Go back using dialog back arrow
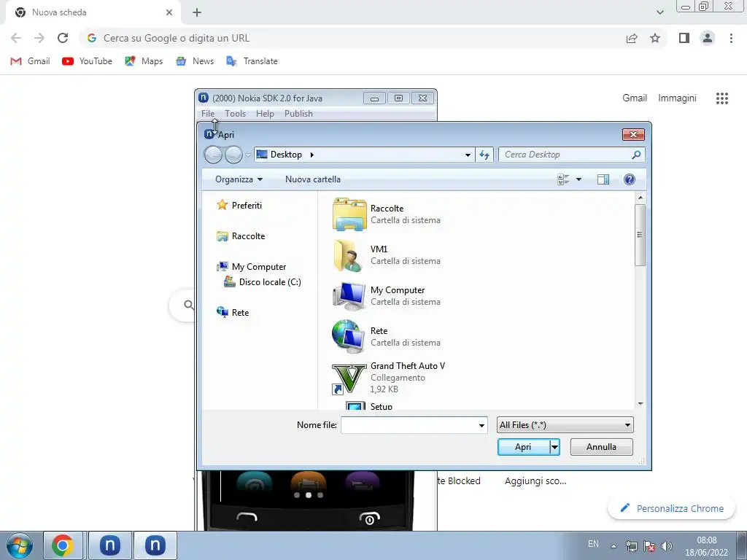This screenshot has width=747, height=560. pyautogui.click(x=213, y=155)
